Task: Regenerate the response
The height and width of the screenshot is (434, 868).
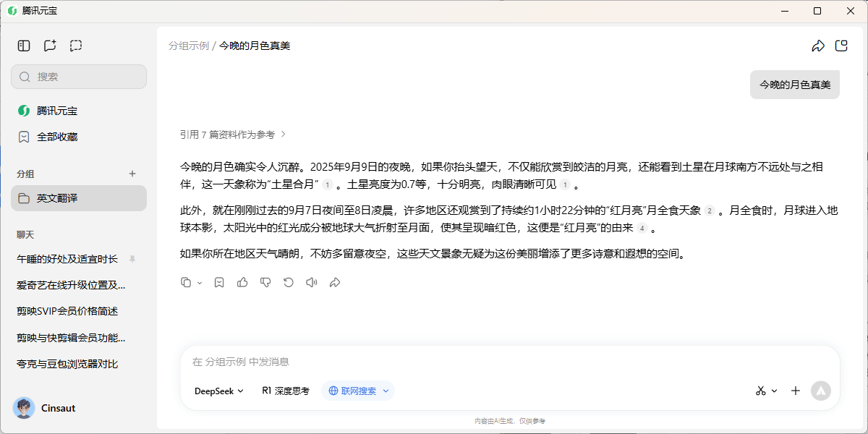Action: click(289, 282)
